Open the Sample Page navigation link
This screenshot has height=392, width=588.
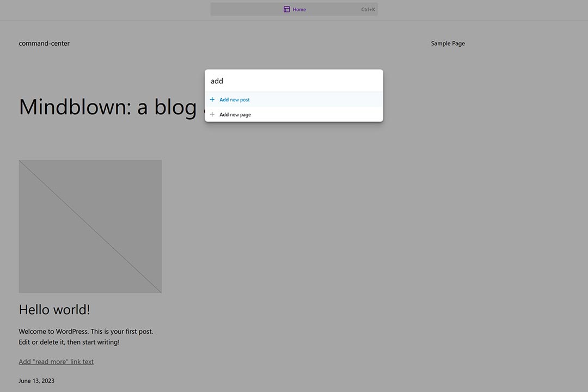click(x=448, y=43)
